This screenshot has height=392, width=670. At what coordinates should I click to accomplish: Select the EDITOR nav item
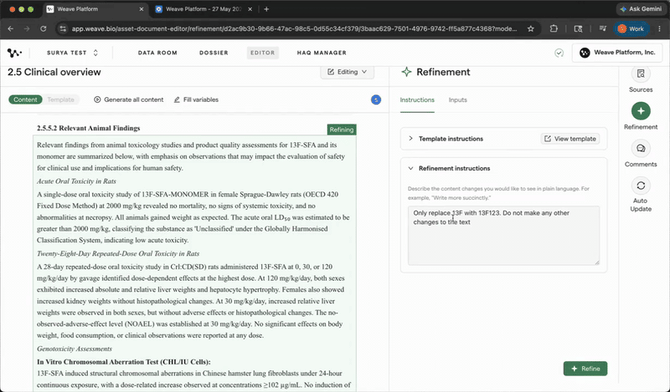[x=262, y=53]
